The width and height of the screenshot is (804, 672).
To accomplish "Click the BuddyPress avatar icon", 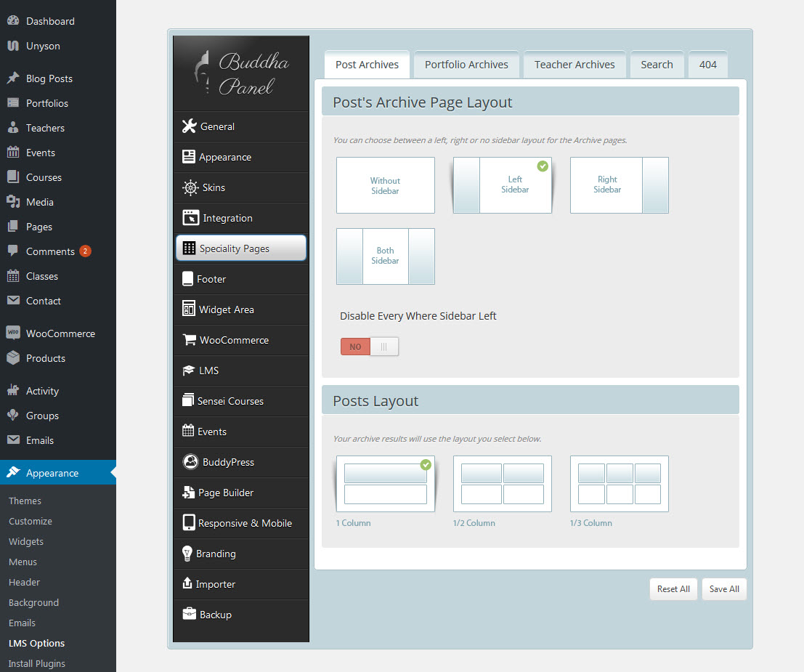I will click(190, 462).
